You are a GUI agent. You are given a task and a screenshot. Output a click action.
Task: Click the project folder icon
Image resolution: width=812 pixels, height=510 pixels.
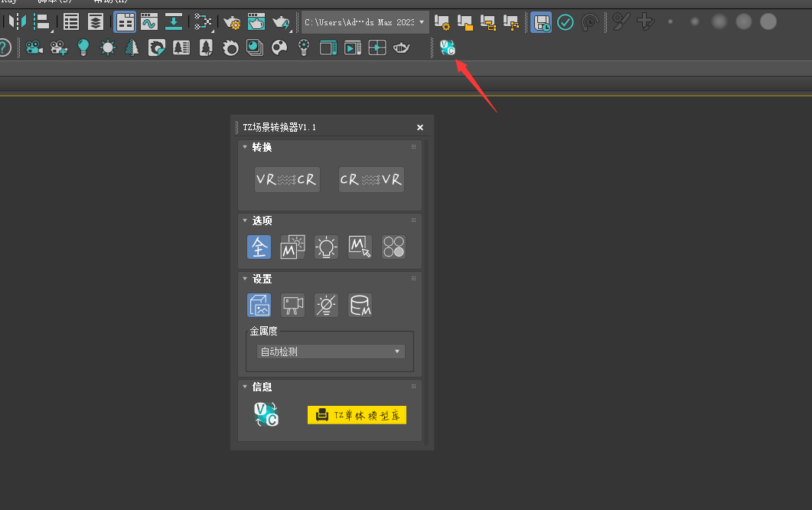(x=465, y=22)
